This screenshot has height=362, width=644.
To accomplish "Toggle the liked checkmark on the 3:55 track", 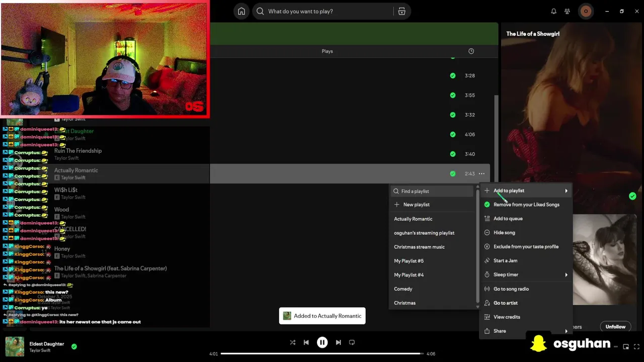I will click(453, 95).
